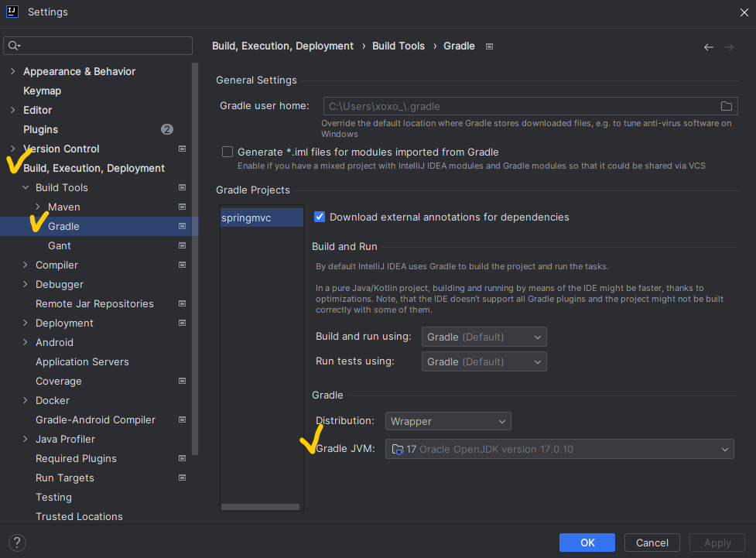Select the springmvc Gradle project

click(x=262, y=217)
